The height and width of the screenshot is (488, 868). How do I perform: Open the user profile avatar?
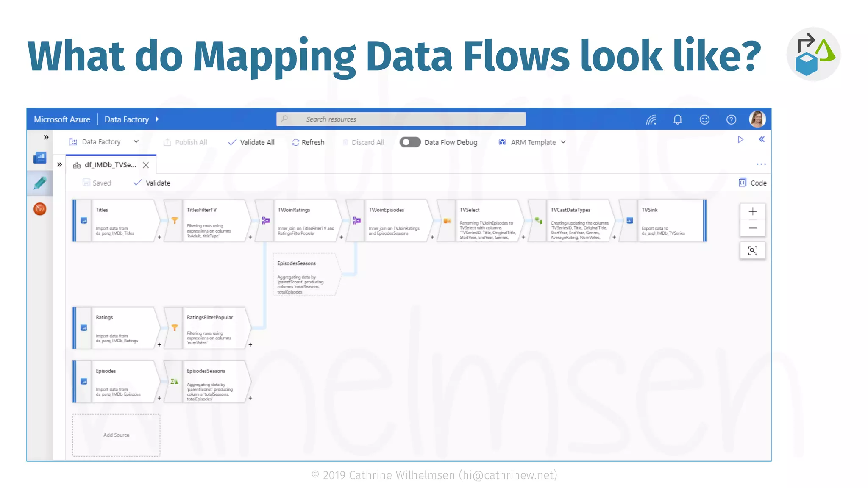tap(757, 119)
